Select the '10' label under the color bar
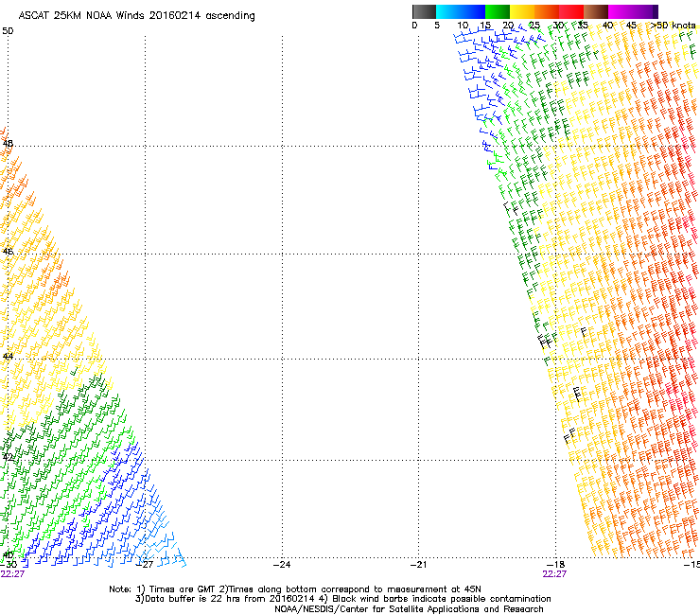 pos(463,26)
